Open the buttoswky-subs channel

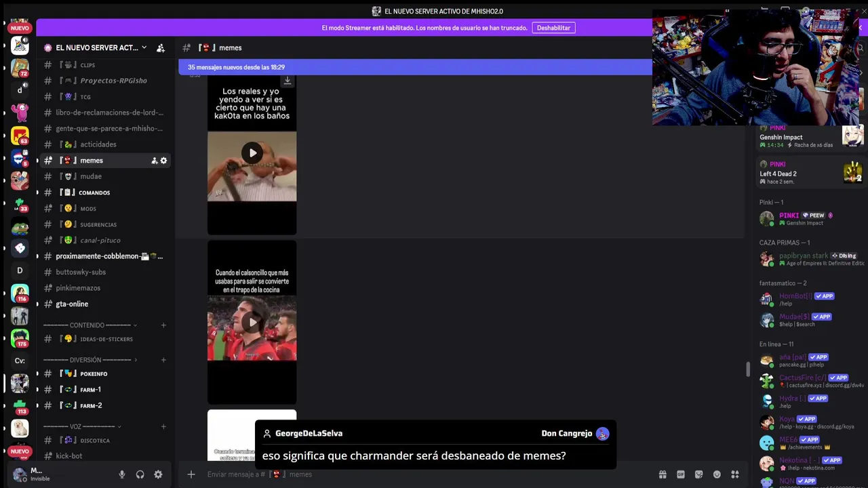point(104,272)
